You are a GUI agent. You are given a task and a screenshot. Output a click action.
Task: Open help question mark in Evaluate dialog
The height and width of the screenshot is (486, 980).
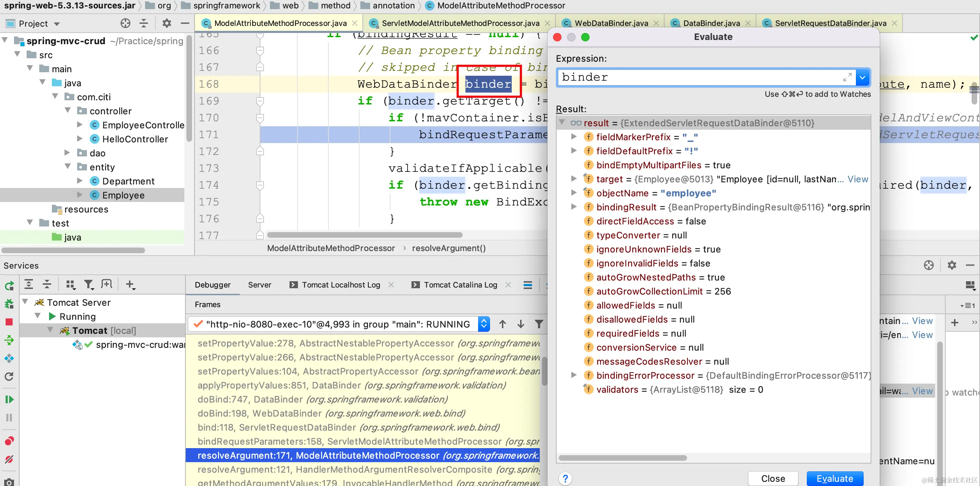[x=565, y=478]
